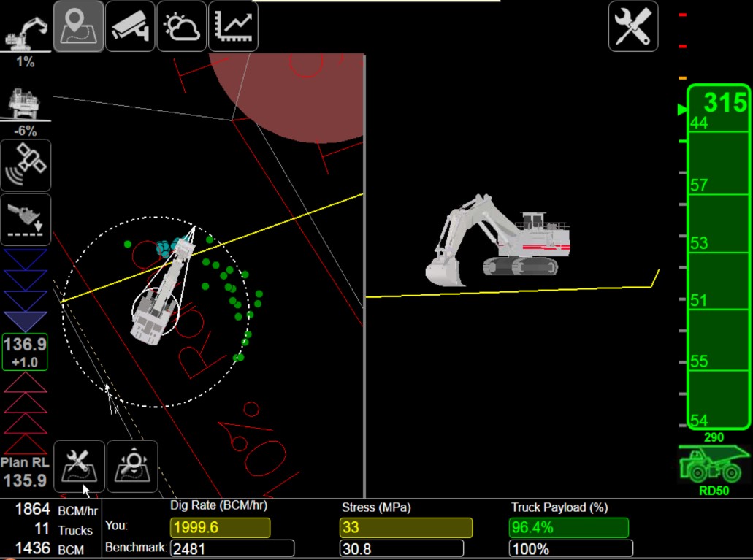
Task: Click the Dig Rate value field 1999.6
Action: (220, 528)
